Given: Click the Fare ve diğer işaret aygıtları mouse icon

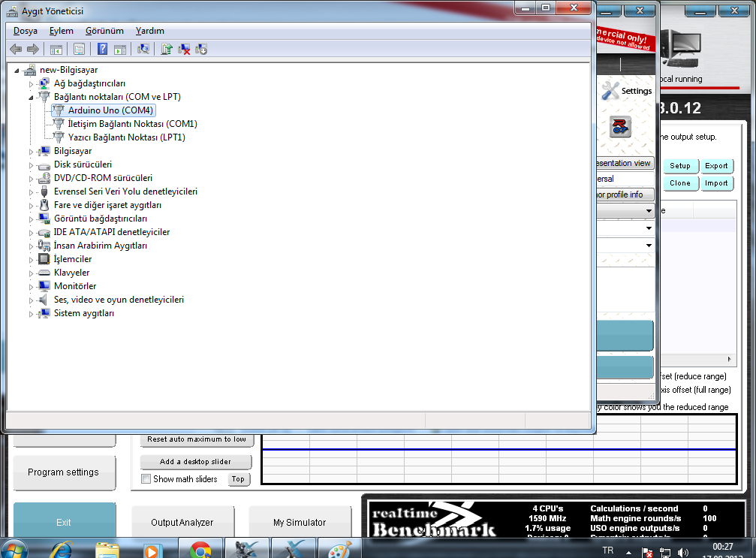Looking at the screenshot, I should 44,205.
